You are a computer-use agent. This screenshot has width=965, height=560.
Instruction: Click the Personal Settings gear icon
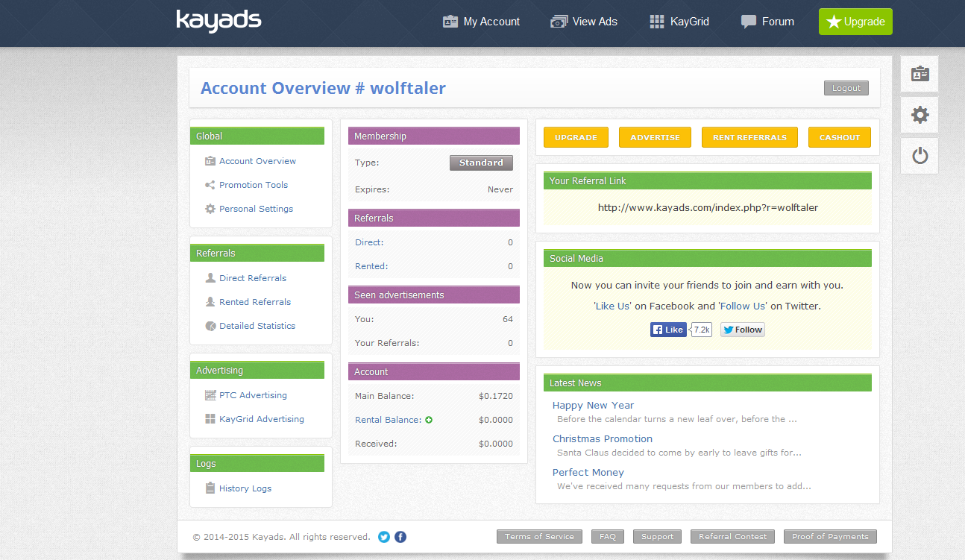pyautogui.click(x=210, y=209)
